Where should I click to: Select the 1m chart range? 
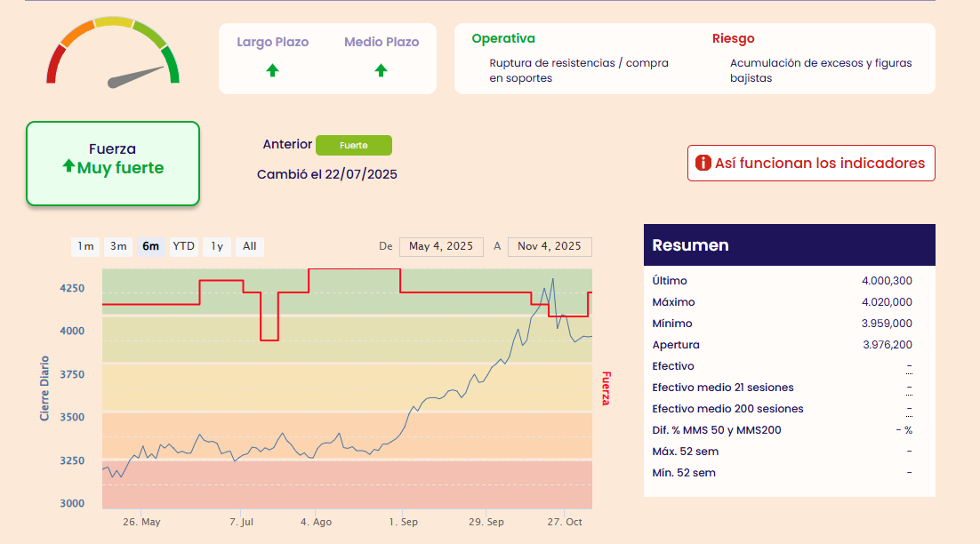pos(85,246)
